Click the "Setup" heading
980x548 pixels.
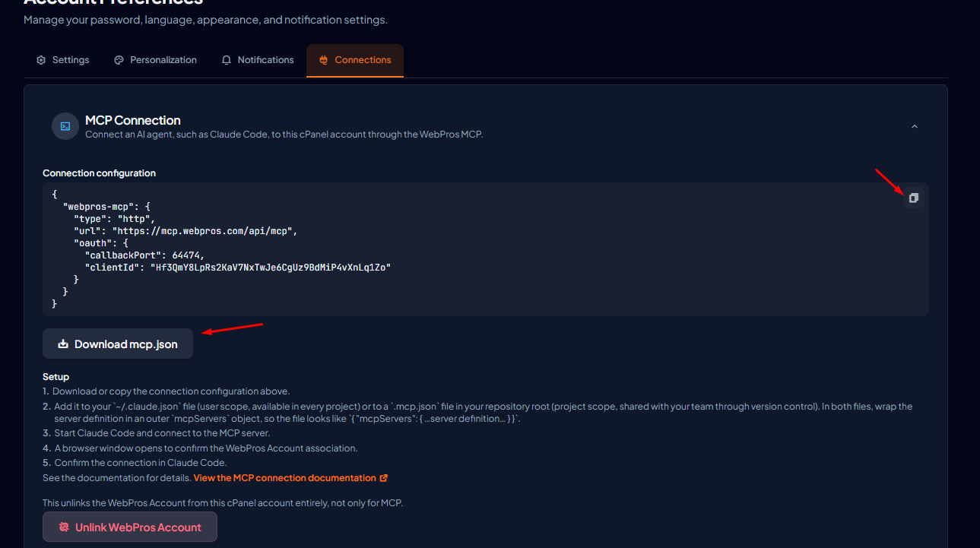(x=56, y=377)
